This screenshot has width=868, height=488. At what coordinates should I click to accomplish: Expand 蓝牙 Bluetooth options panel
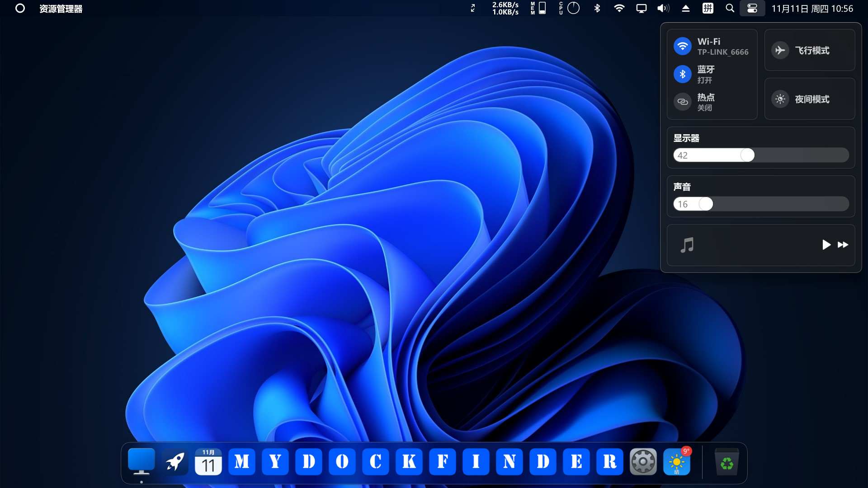[705, 74]
